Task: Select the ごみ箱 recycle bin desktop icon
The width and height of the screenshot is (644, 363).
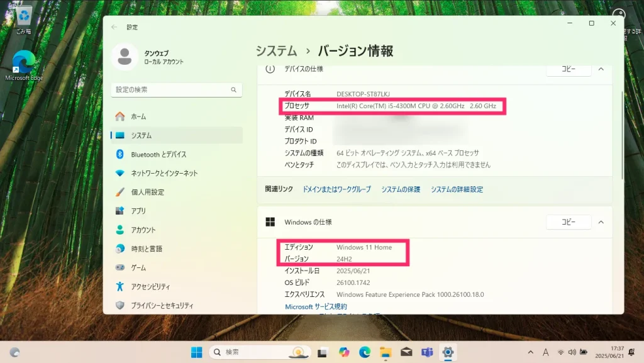Action: tap(24, 21)
